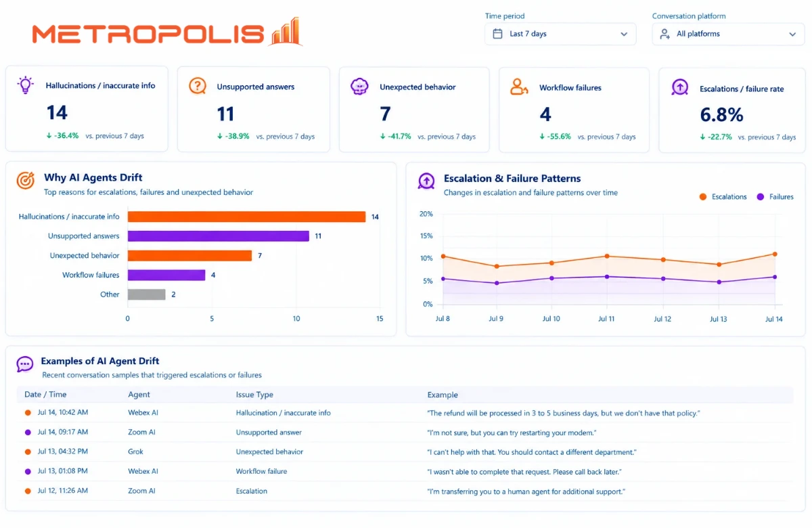Select the Grok agent cell
This screenshot has height=528, width=812.
click(x=135, y=452)
